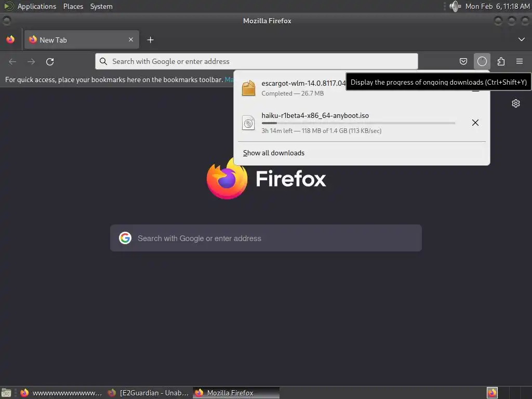Open the Places menu
The width and height of the screenshot is (532, 399).
pos(73,6)
